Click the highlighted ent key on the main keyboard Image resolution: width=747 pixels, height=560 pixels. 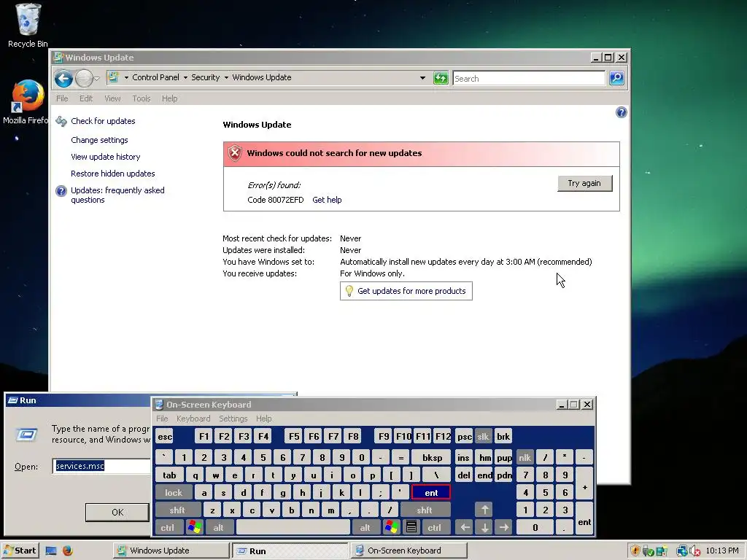431,492
